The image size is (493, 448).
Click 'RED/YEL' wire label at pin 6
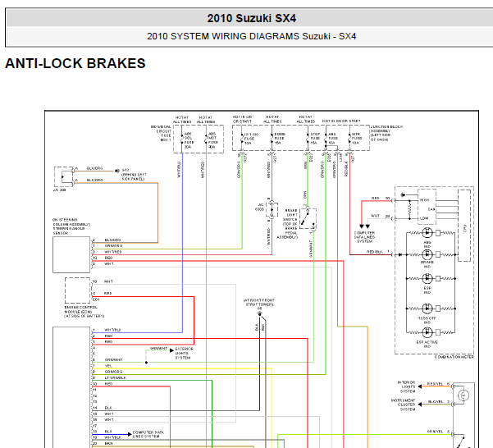pos(435,384)
